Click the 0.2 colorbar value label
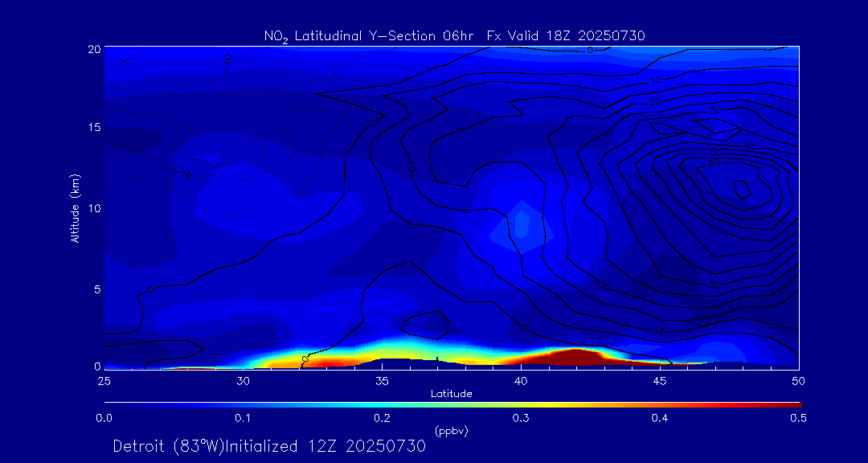 pos(382,418)
